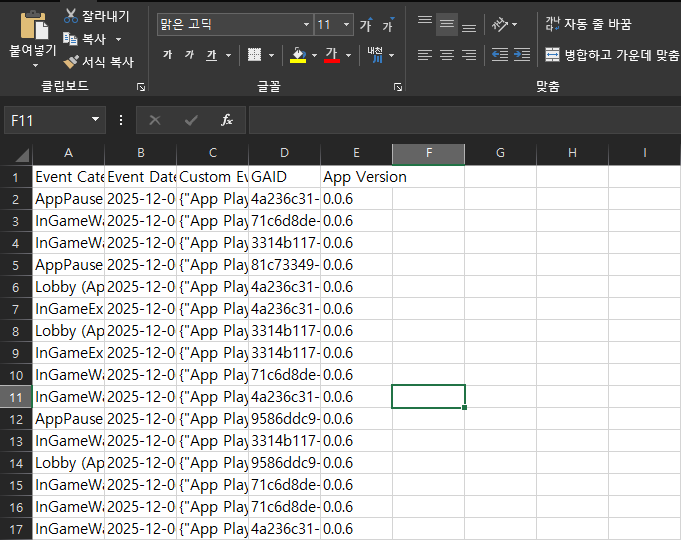Toggle wrap text 자동 줄 바꿈
The width and height of the screenshot is (681, 540).
pyautogui.click(x=588, y=24)
